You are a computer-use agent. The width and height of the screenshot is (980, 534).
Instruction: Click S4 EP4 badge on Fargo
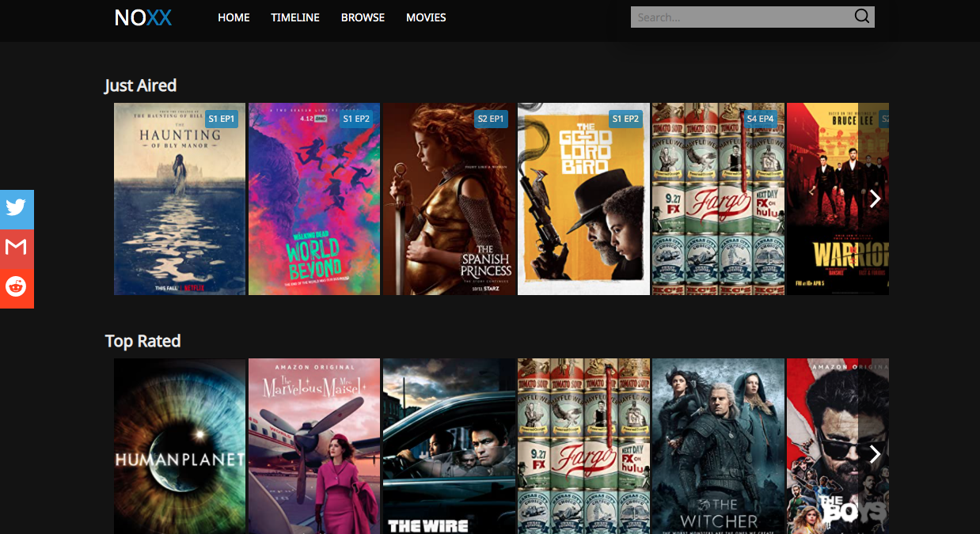click(x=760, y=119)
